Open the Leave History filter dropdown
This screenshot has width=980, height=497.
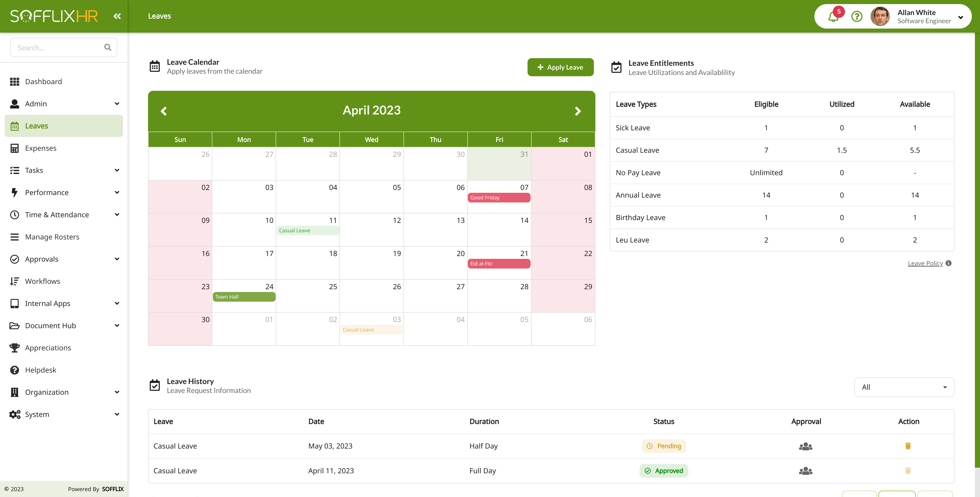tap(904, 387)
